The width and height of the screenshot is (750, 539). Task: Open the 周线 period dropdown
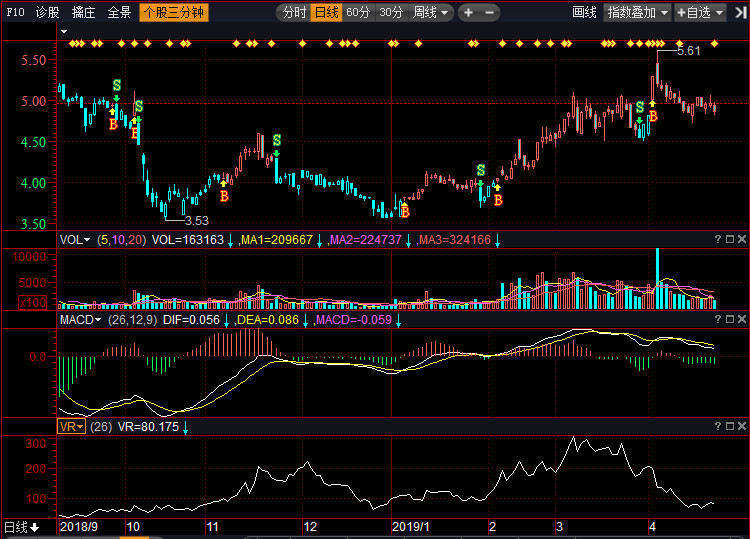pyautogui.click(x=430, y=12)
